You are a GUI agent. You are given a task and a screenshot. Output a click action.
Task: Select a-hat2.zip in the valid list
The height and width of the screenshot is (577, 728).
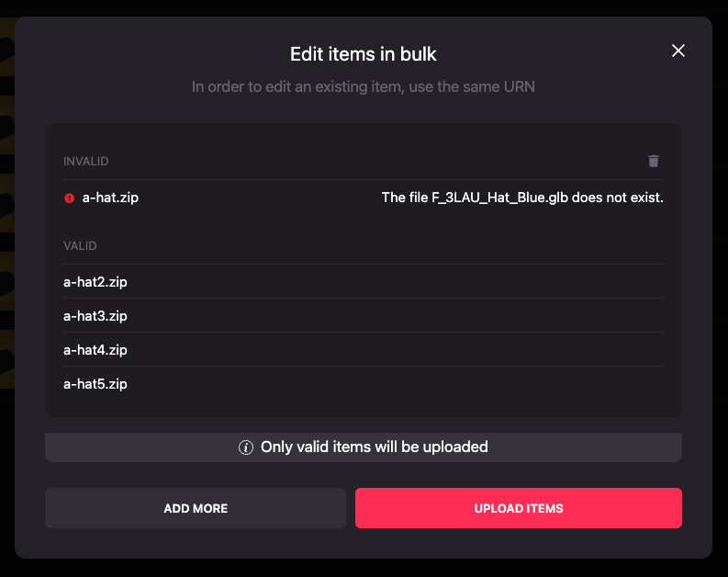(x=95, y=282)
